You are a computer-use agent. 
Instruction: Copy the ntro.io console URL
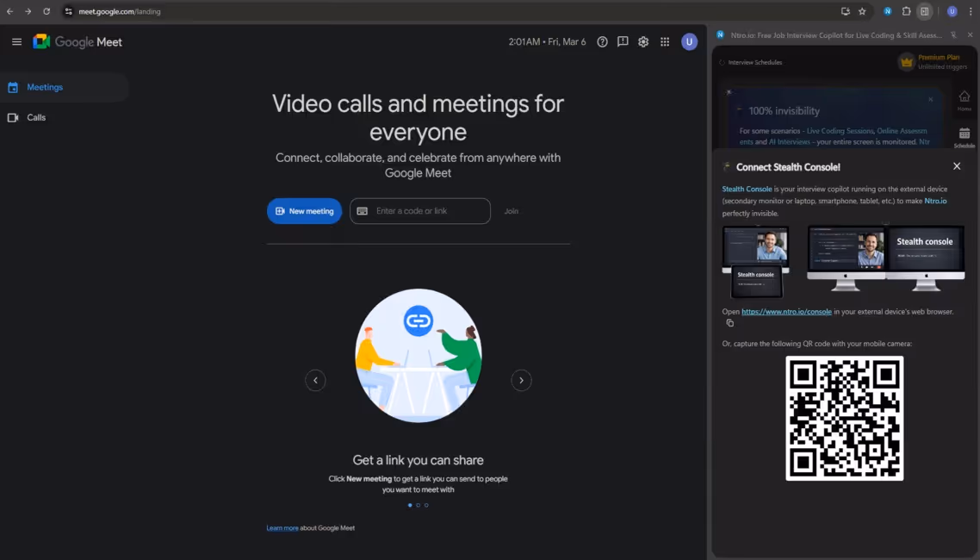pos(729,323)
